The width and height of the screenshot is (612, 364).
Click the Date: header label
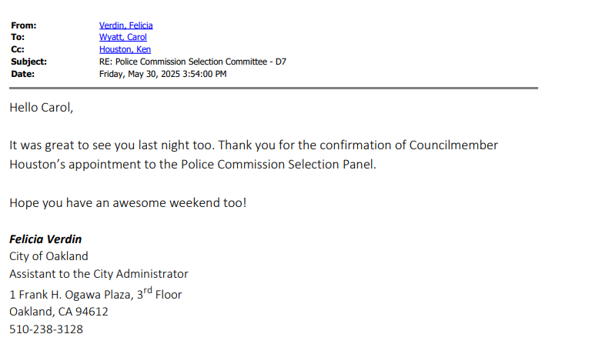point(22,74)
